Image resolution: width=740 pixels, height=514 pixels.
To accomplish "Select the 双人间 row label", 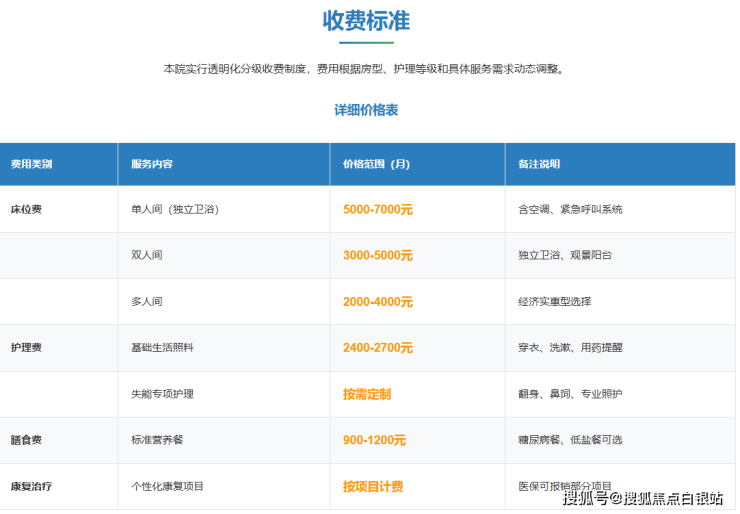I will pyautogui.click(x=146, y=255).
